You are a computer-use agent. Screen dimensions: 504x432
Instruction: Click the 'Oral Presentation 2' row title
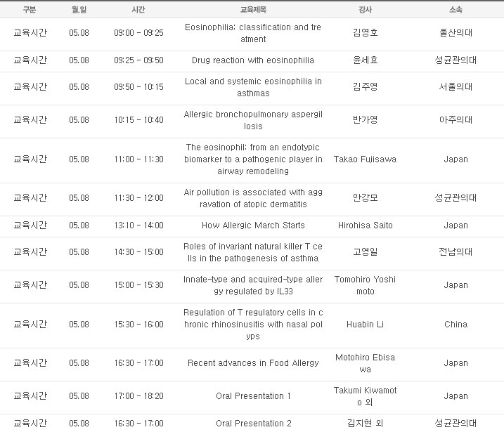(253, 424)
